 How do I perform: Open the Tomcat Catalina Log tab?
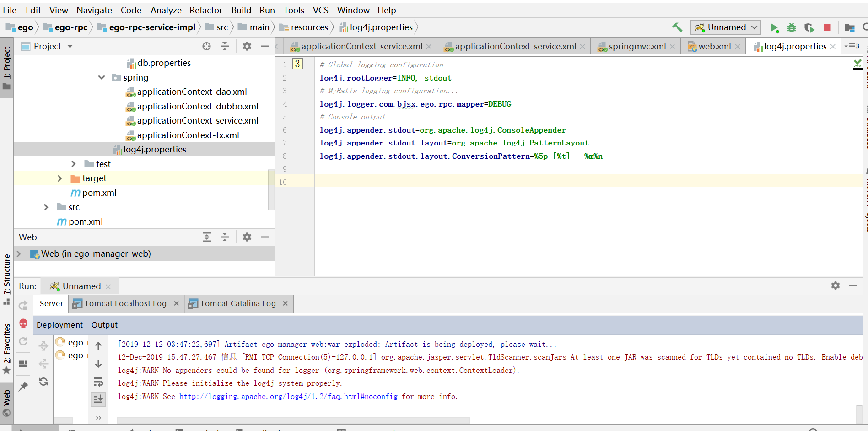coord(238,303)
